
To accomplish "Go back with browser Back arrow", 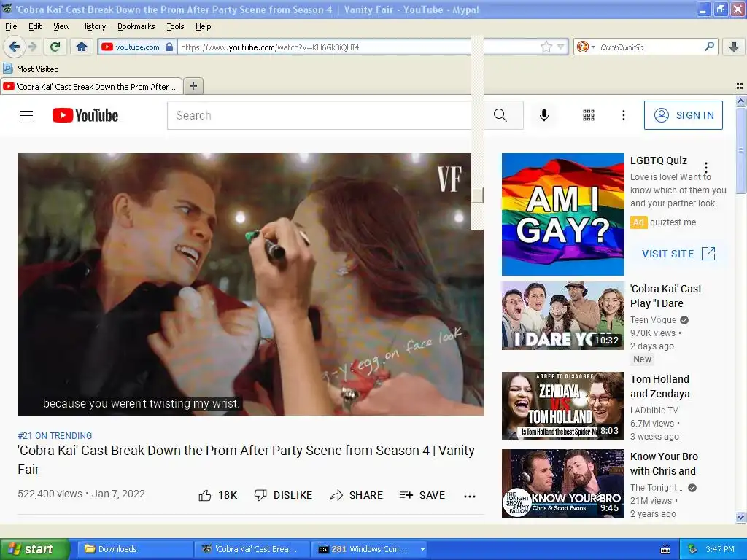I will (14, 47).
